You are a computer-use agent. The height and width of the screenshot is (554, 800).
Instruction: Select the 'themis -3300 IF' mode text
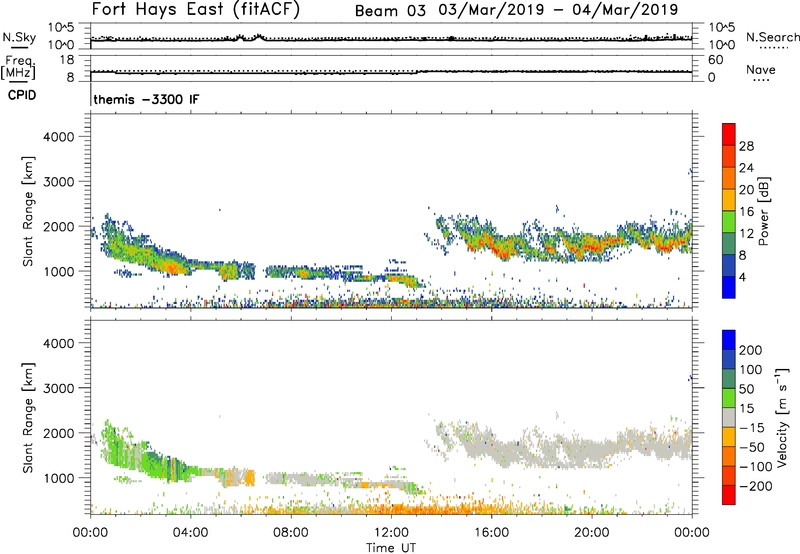coord(146,99)
